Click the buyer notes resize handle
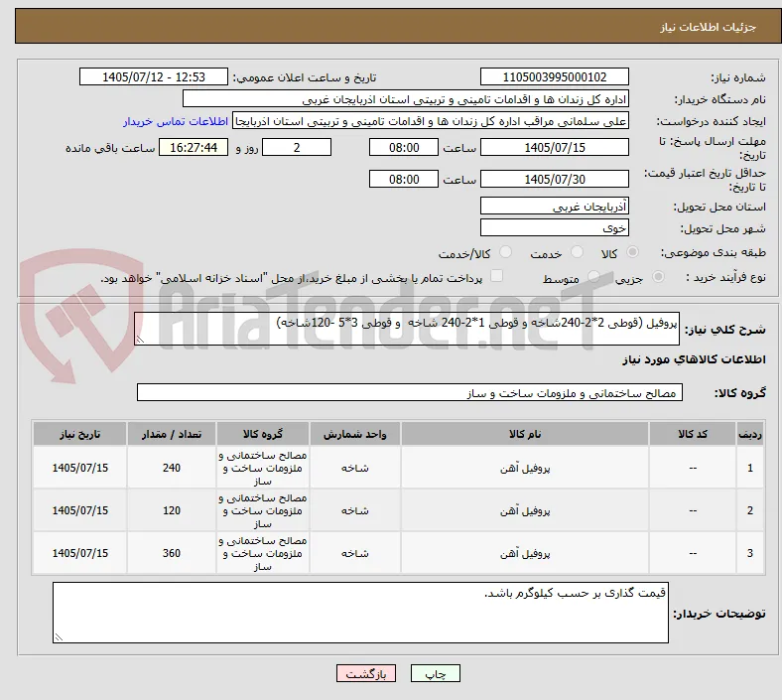 point(59,636)
